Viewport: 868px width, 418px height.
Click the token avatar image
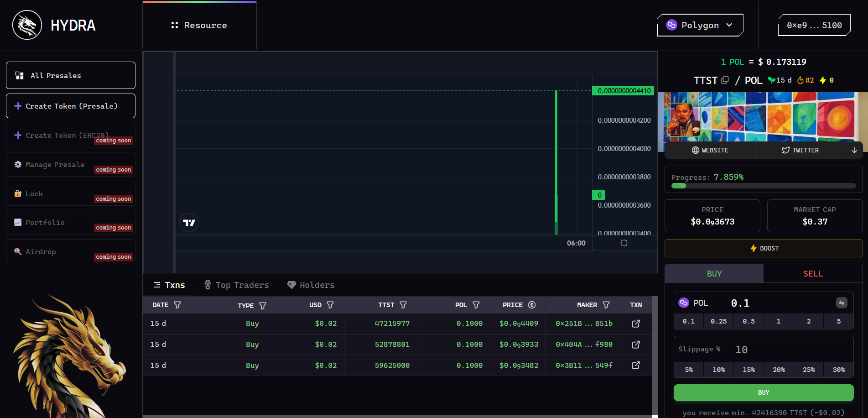click(684, 120)
